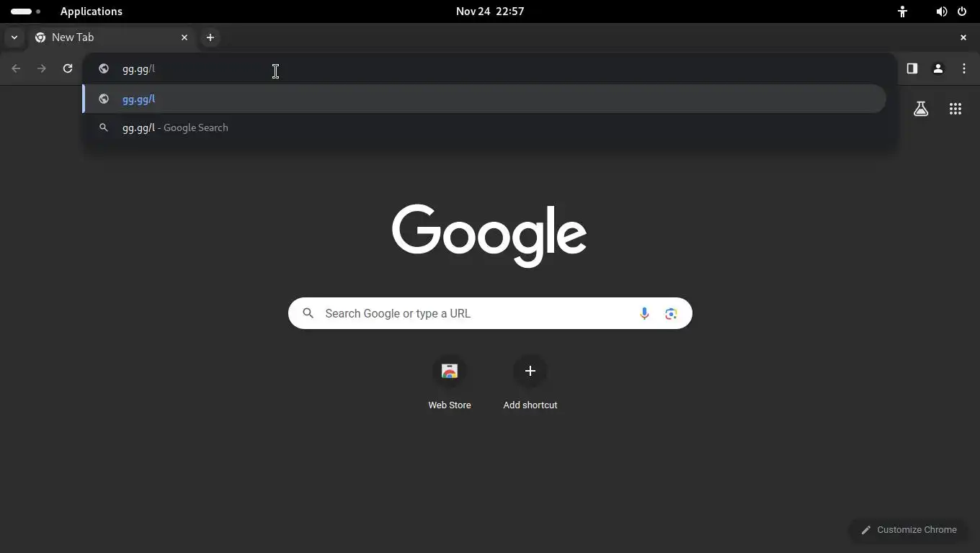The image size is (980, 553).
Task: Go forward using the forward arrow
Action: tap(42, 68)
